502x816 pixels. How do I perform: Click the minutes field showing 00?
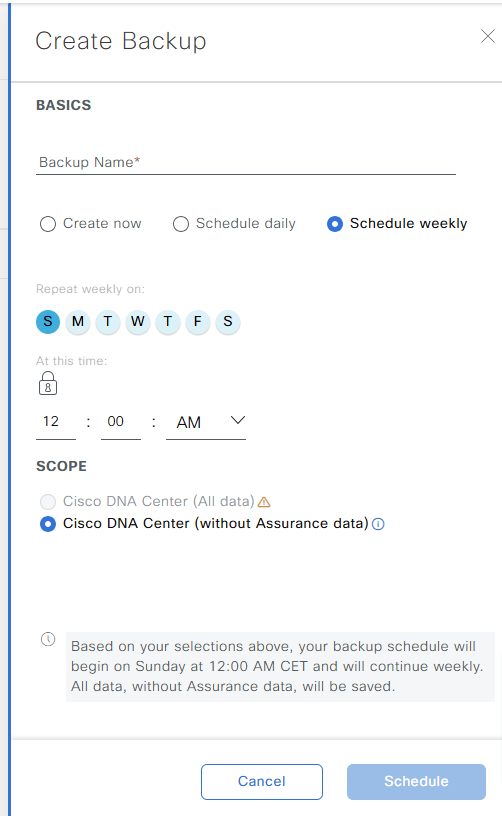pyautogui.click(x=121, y=423)
